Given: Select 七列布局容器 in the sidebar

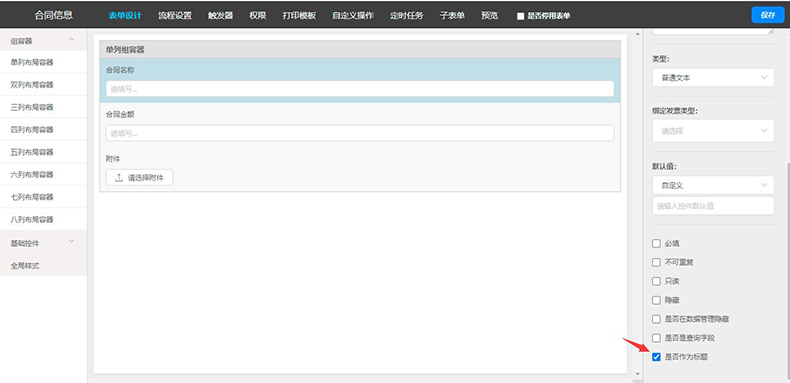Looking at the screenshot, I should pyautogui.click(x=43, y=197).
